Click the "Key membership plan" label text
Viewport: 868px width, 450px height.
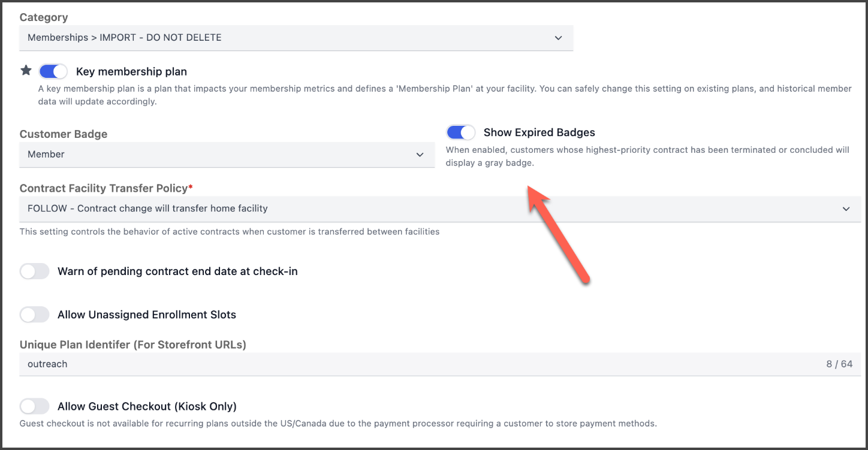pyautogui.click(x=131, y=72)
